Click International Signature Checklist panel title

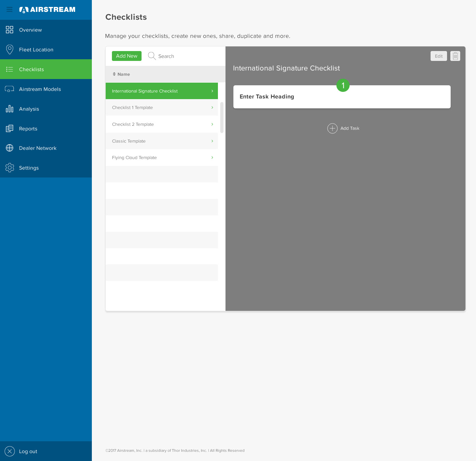tap(286, 68)
